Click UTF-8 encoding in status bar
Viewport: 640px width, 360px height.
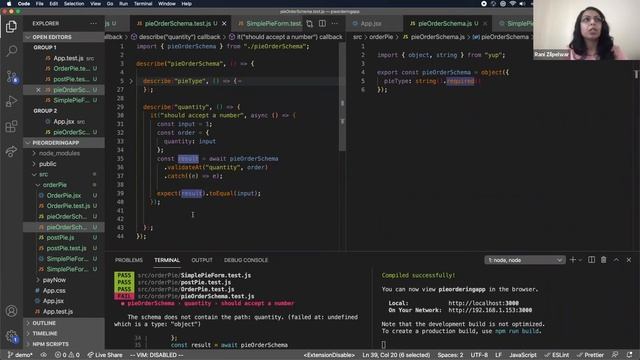point(479,355)
